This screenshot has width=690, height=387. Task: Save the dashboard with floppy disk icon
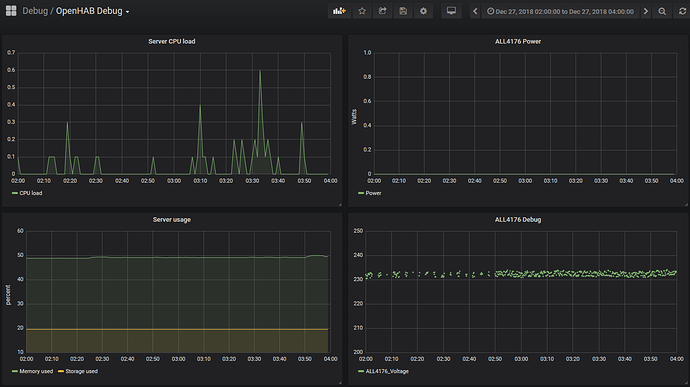403,11
